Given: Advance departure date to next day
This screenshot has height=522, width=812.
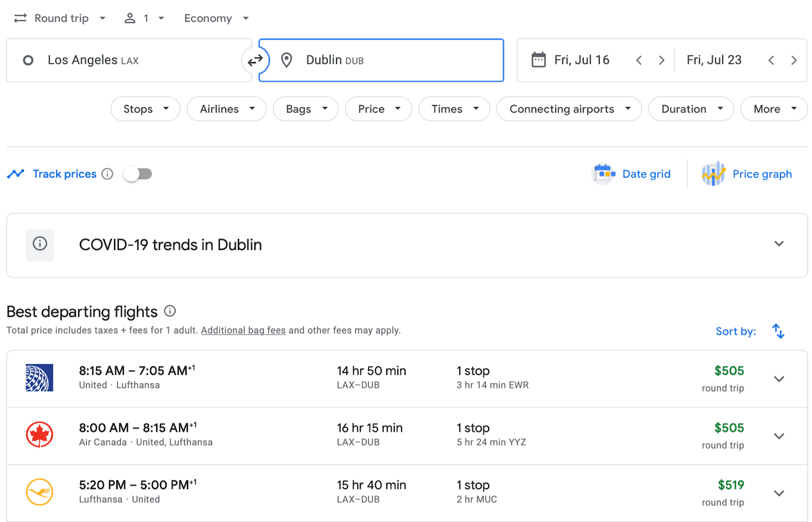Looking at the screenshot, I should 661,60.
